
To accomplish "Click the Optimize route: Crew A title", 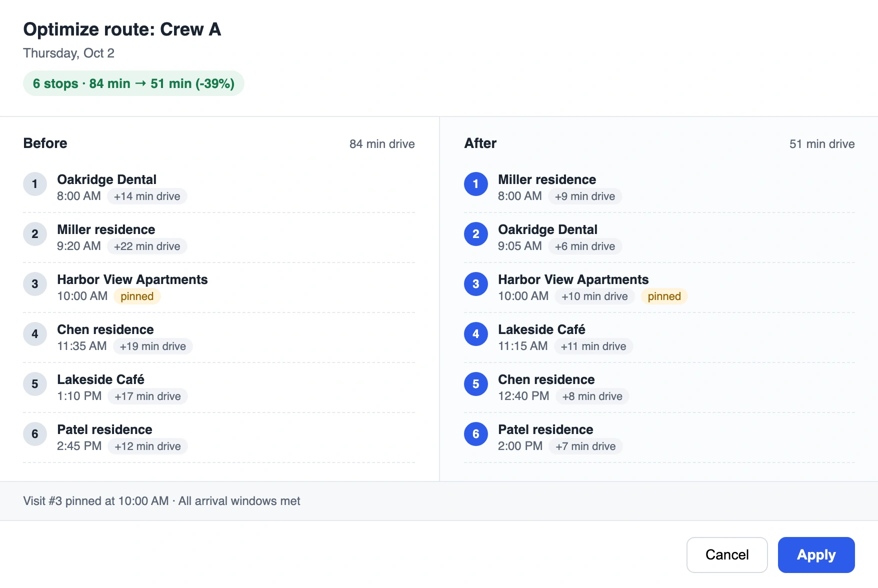I will [x=122, y=29].
